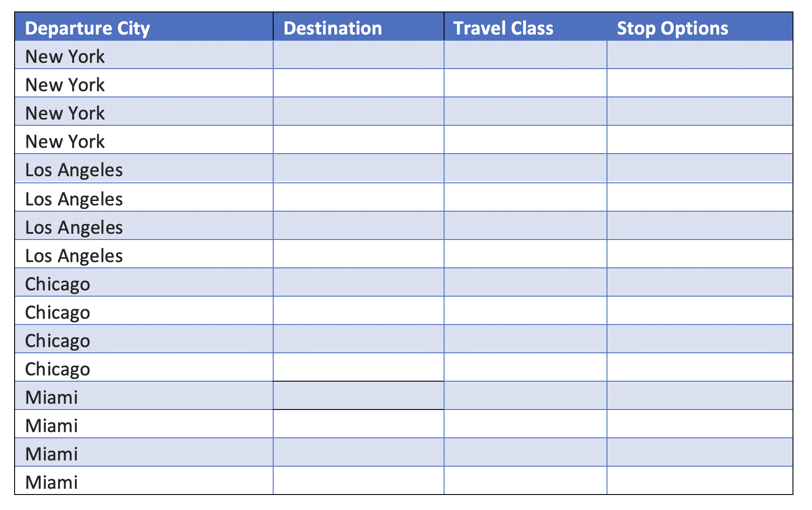The width and height of the screenshot is (812, 510).
Task: Click Stop Options cell in last Miami row
Action: pos(700,481)
